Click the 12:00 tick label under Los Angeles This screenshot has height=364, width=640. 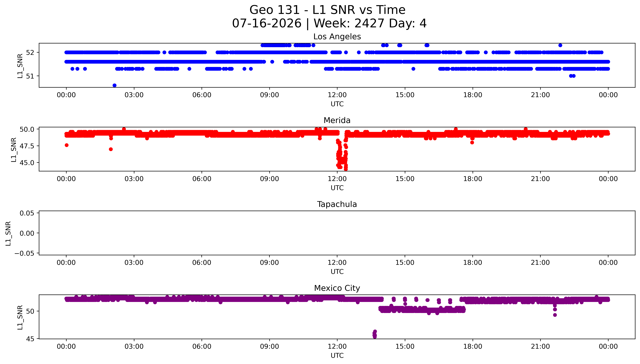click(x=337, y=95)
